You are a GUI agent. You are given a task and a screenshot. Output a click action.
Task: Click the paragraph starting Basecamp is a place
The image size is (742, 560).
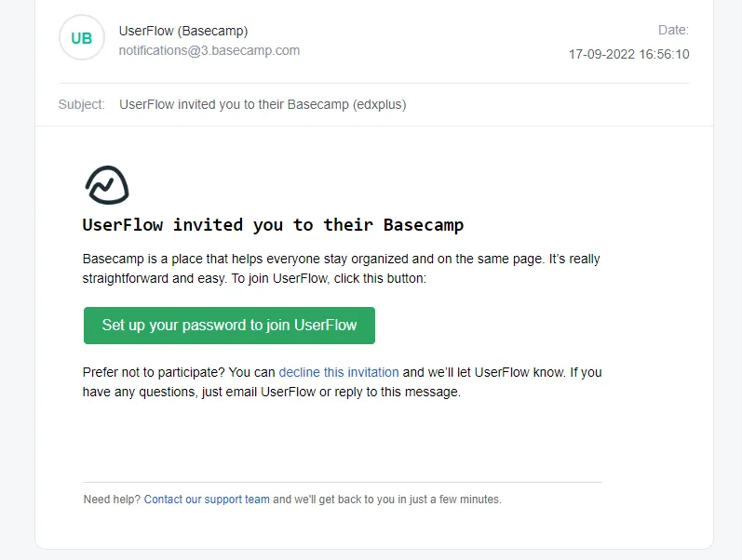pos(341,259)
